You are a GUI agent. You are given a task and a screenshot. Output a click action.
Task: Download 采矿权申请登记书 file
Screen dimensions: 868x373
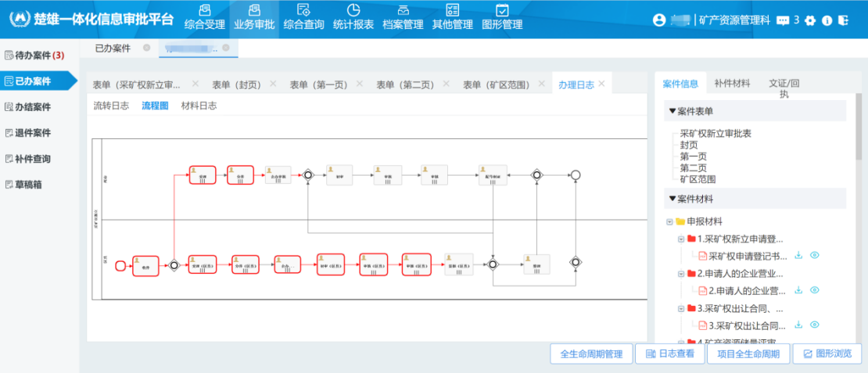click(798, 255)
